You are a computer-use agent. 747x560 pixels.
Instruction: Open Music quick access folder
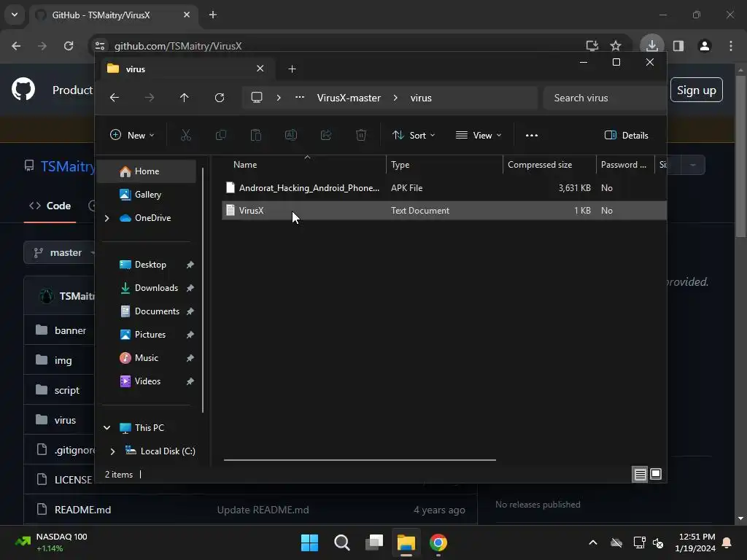pos(147,357)
